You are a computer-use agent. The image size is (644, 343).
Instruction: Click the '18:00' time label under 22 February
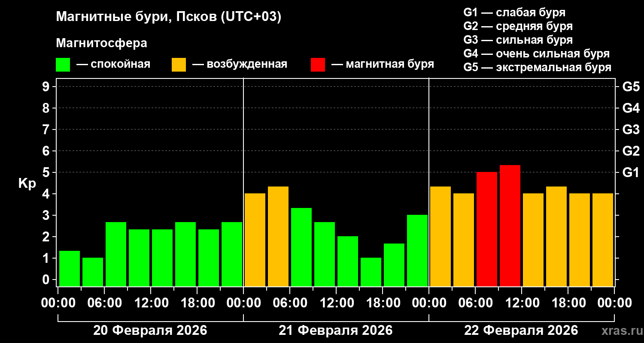coord(568,303)
